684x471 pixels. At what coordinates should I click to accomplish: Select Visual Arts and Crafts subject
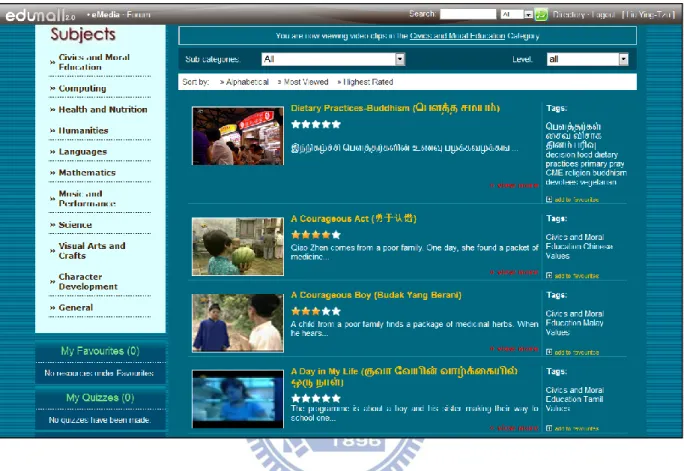92,251
